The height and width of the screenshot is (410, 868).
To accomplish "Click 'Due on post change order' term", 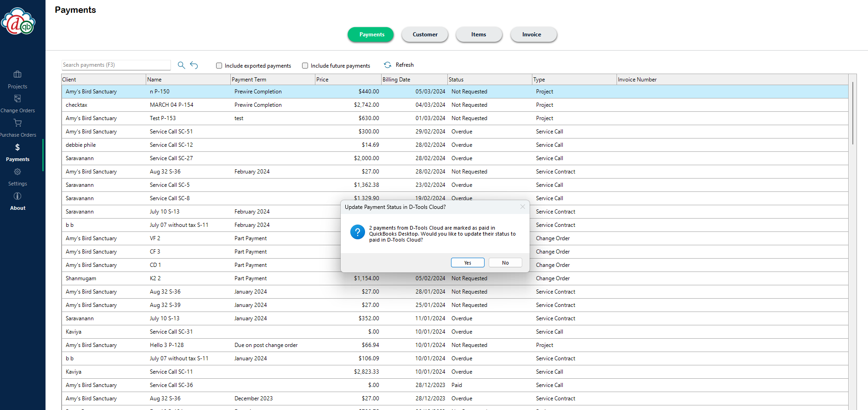I will coord(266,345).
